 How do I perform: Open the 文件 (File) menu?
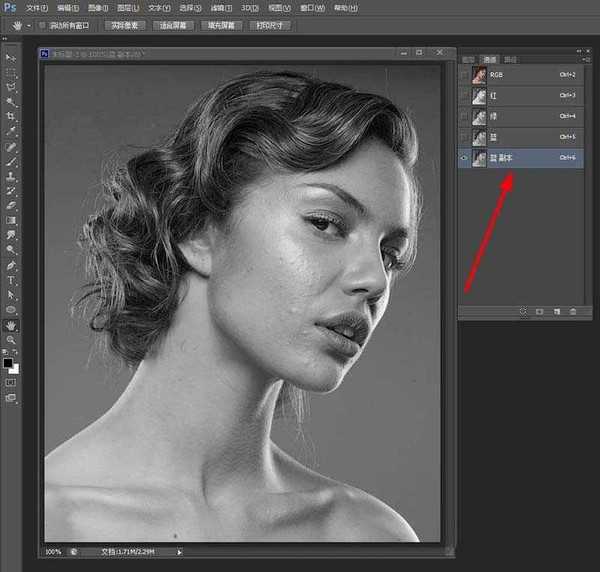pos(36,7)
